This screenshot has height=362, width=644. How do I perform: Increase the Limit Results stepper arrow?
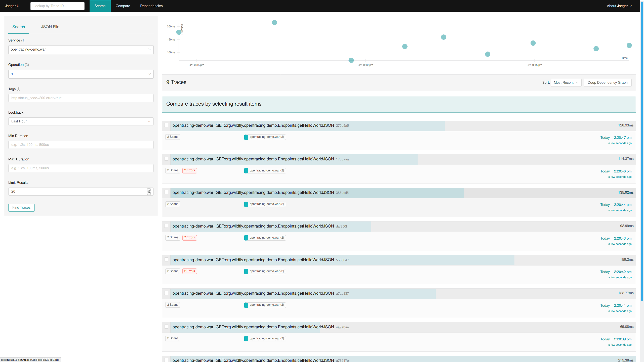[149, 190]
